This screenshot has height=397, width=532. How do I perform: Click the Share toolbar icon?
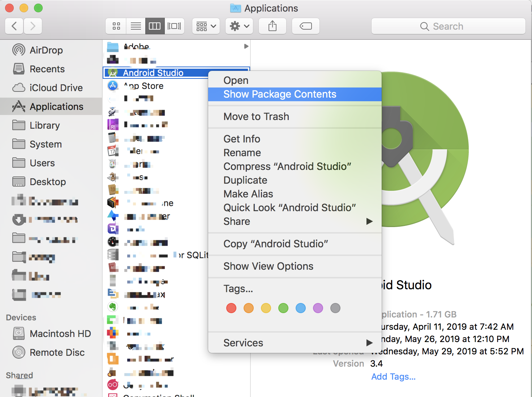tap(273, 26)
